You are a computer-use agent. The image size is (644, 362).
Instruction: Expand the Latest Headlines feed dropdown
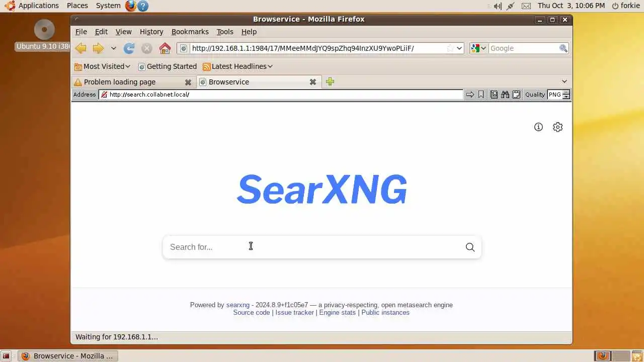tap(237, 66)
